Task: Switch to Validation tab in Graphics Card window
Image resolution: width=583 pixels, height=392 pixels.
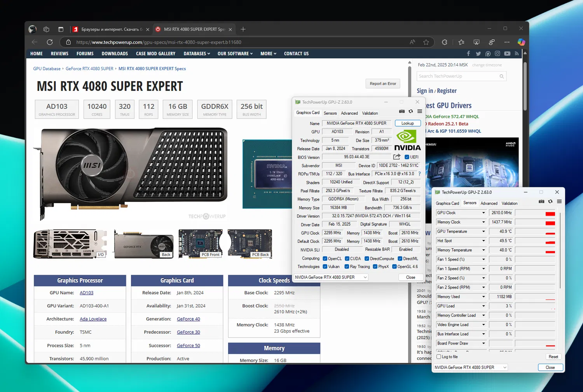Action: tap(370, 113)
